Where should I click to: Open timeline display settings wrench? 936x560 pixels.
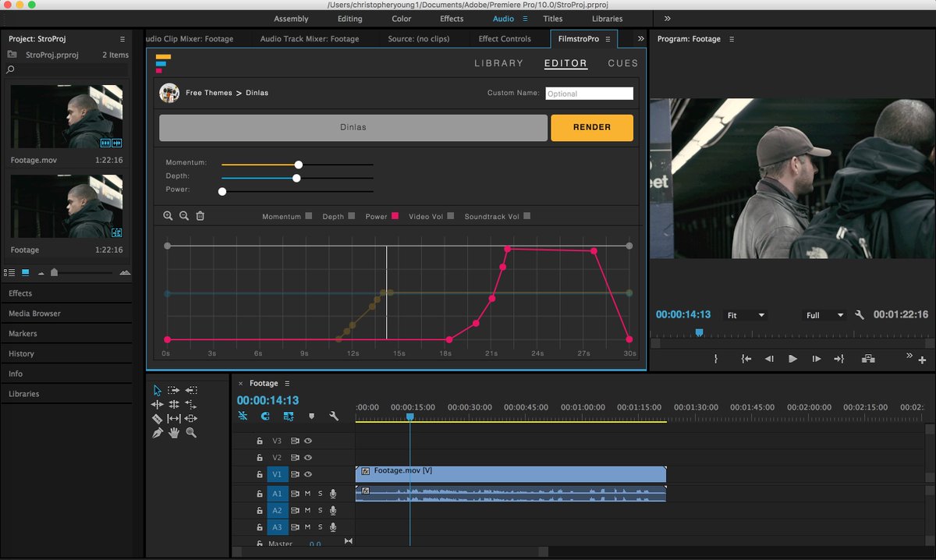tap(334, 416)
